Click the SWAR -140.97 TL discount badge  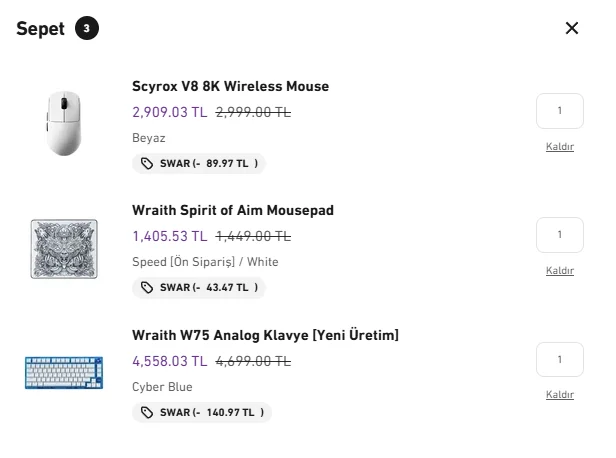tap(201, 412)
